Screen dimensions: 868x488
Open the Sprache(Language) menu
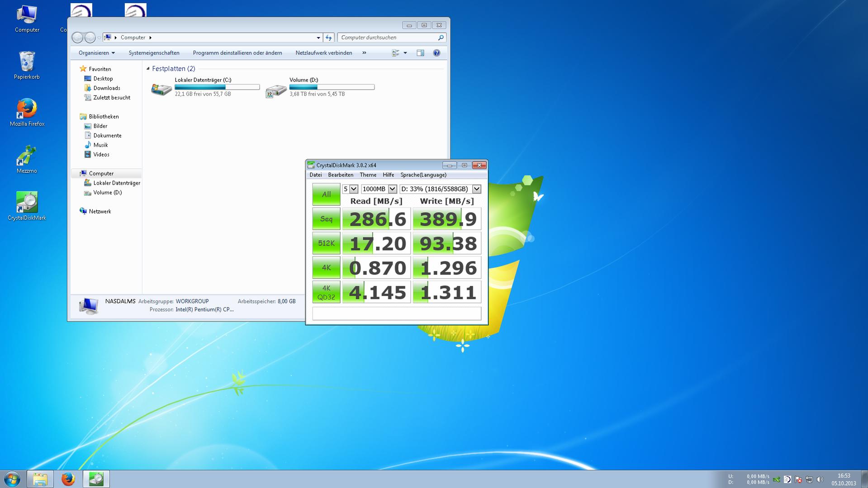[x=423, y=175]
